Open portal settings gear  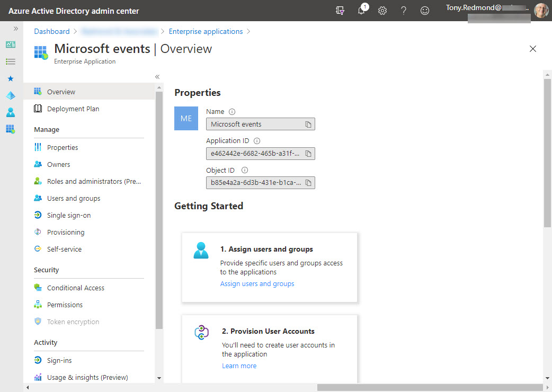click(382, 11)
